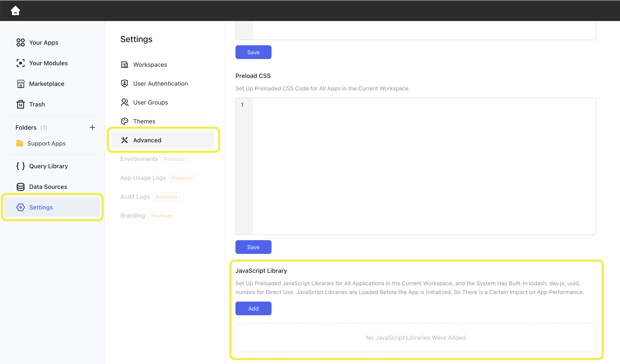This screenshot has width=620, height=364.
Task: Click the Marketplace storefront icon
Action: click(20, 84)
